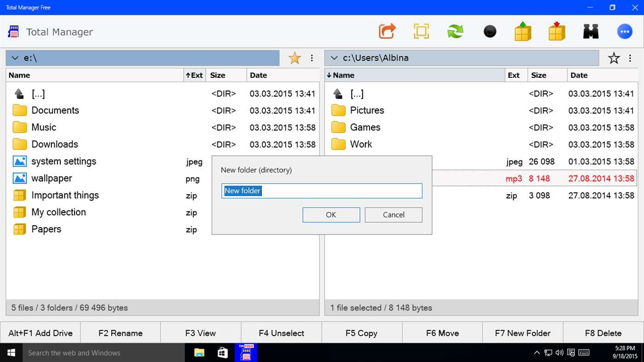Sort left panel by Size column
The width and height of the screenshot is (644, 362).
coord(226,75)
